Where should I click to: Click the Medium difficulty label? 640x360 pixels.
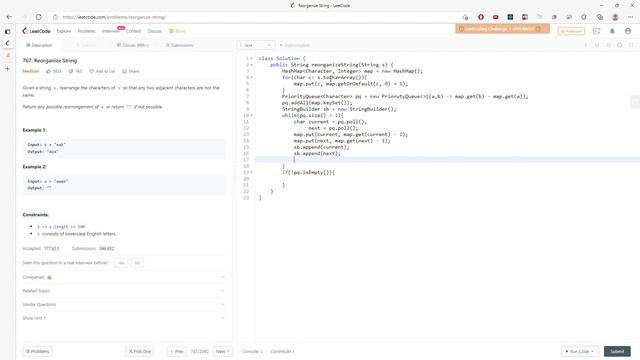pos(31,71)
